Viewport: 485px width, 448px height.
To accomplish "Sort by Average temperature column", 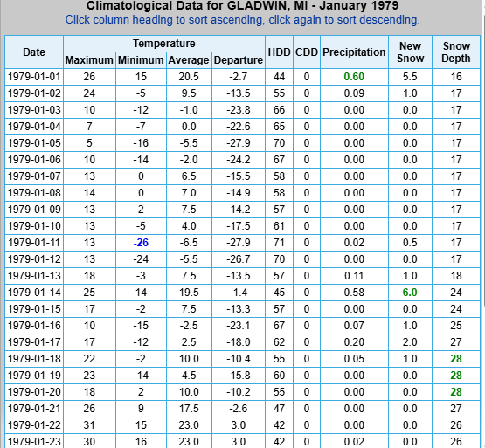I will coord(189,60).
